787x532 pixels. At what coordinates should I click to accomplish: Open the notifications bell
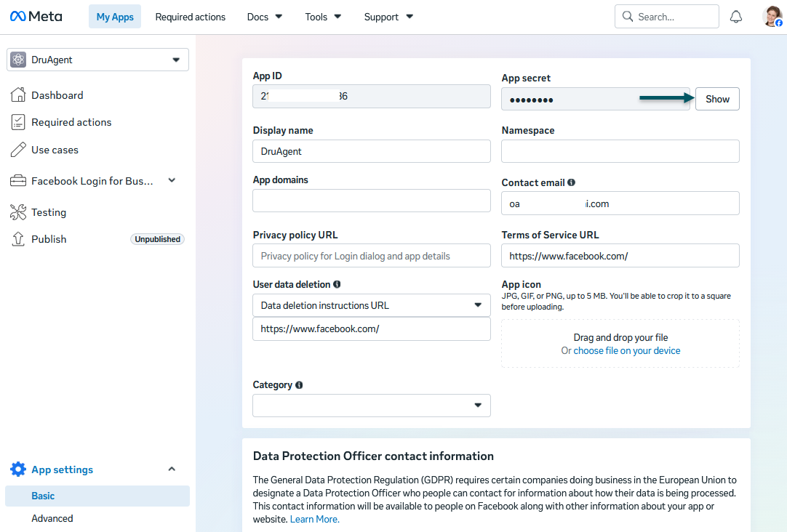pos(736,17)
